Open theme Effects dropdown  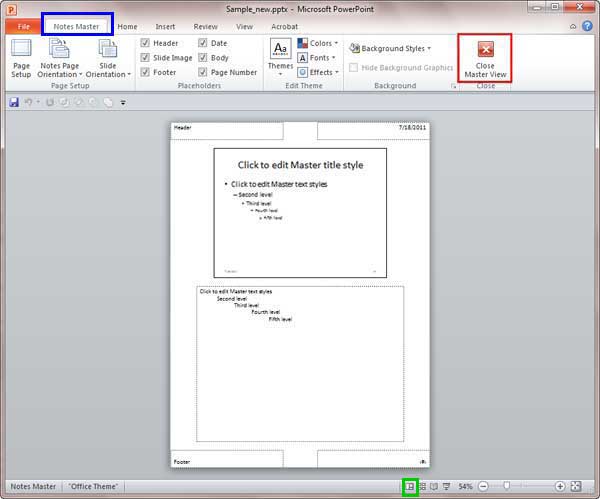pos(318,72)
